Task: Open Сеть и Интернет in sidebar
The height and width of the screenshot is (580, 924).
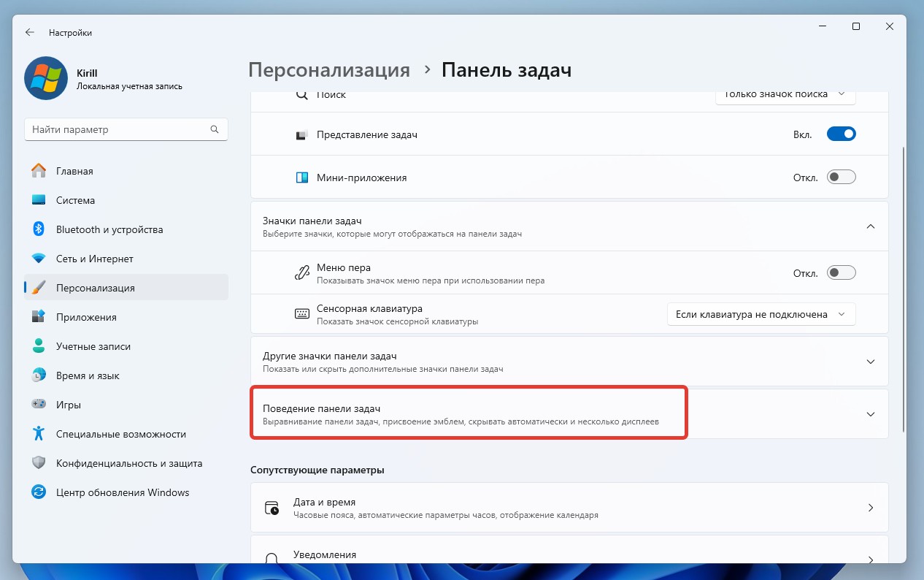Action: point(126,259)
